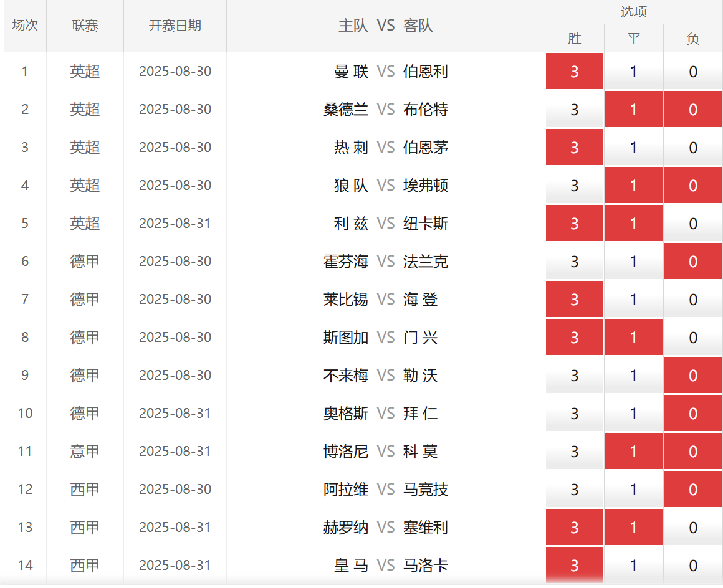This screenshot has height=588, width=723.
Task: Toggle draw option 1 for 赫罗纳 vs 塞维利
Action: (x=633, y=527)
